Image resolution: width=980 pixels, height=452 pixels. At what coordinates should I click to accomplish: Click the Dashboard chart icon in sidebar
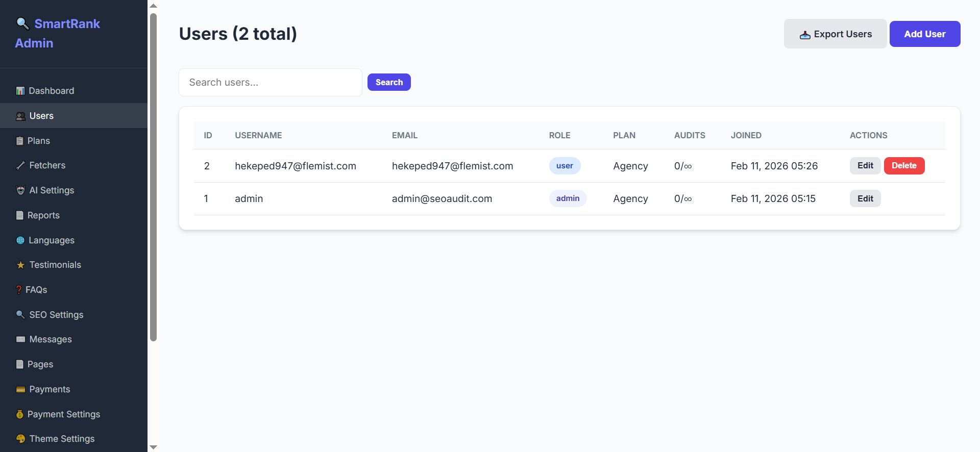(x=20, y=91)
